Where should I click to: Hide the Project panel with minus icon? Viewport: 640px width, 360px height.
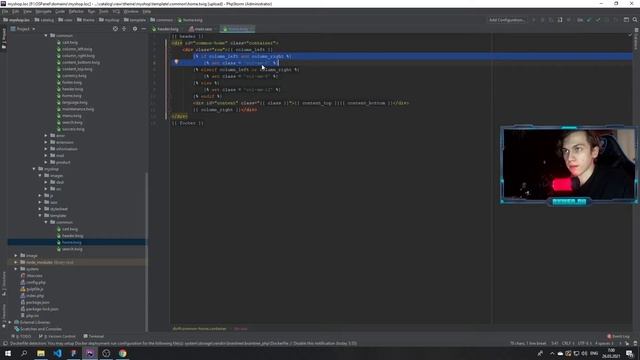[x=144, y=29]
